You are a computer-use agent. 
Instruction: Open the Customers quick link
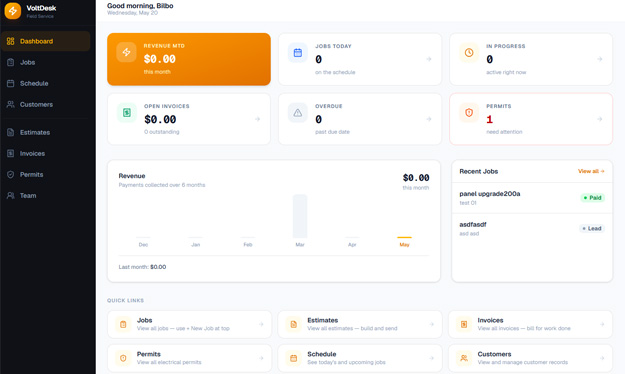click(531, 358)
